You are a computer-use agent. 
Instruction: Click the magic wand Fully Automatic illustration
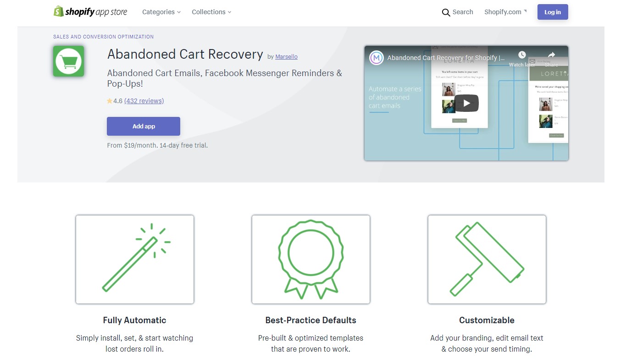[135, 259]
